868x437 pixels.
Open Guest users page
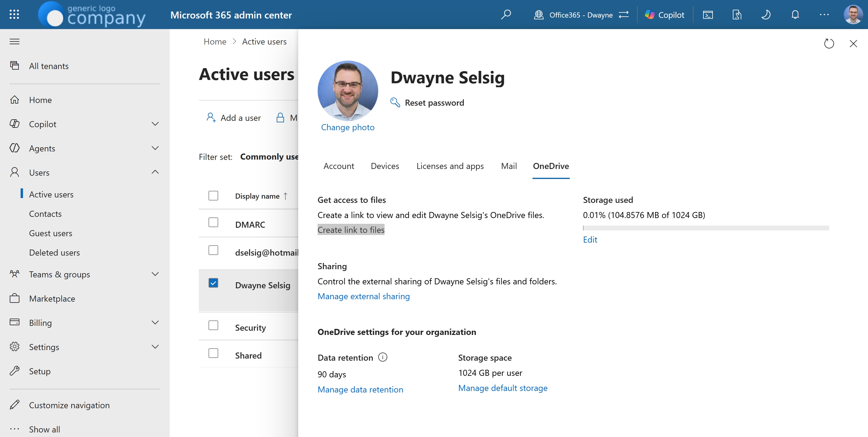tap(51, 233)
